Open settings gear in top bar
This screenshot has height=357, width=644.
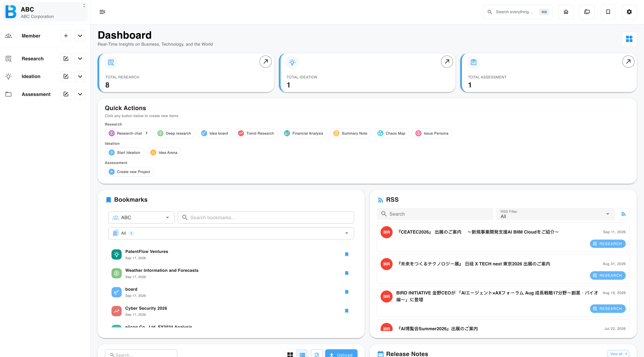coord(629,12)
